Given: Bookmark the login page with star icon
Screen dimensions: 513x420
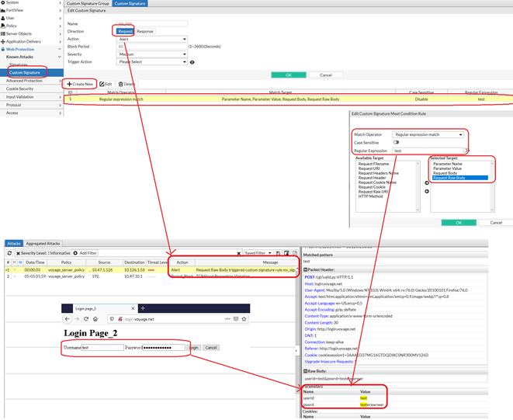Looking at the screenshot, I should [244, 319].
